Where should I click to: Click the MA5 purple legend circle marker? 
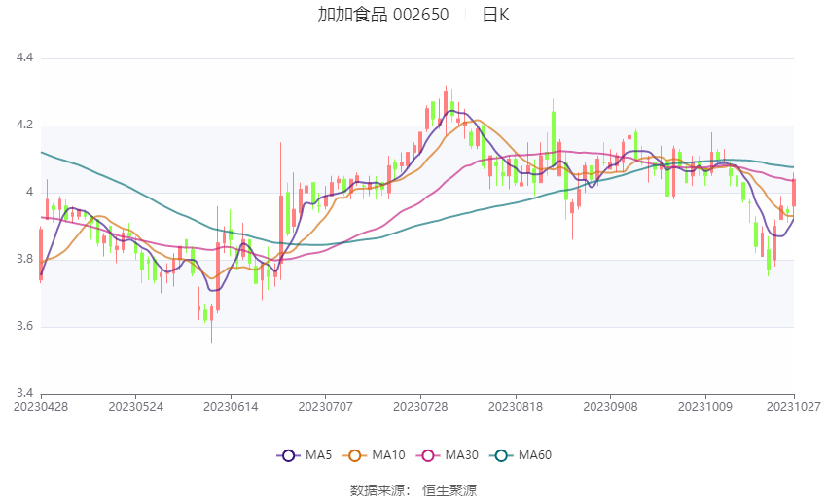pyautogui.click(x=287, y=454)
